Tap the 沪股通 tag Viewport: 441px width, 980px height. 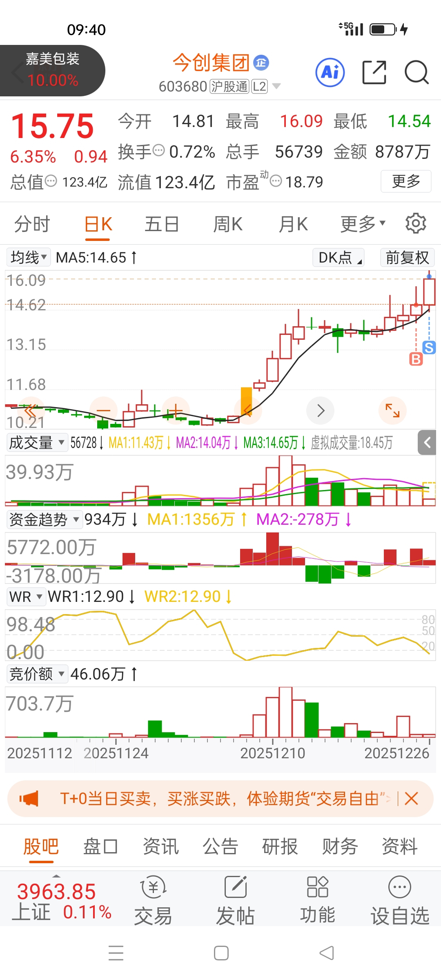[229, 87]
